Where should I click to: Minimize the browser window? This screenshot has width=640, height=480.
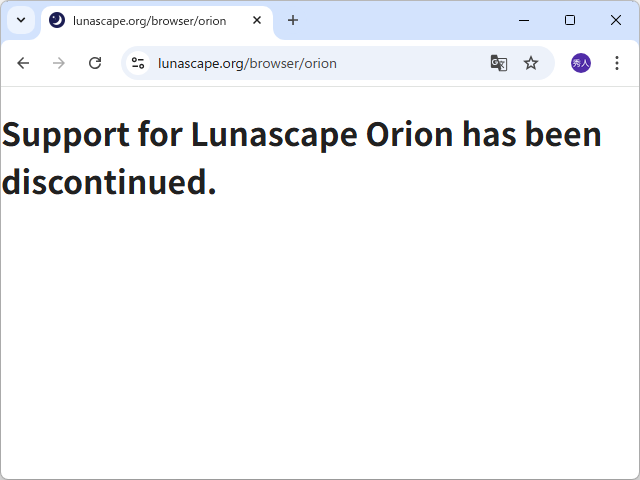[524, 20]
